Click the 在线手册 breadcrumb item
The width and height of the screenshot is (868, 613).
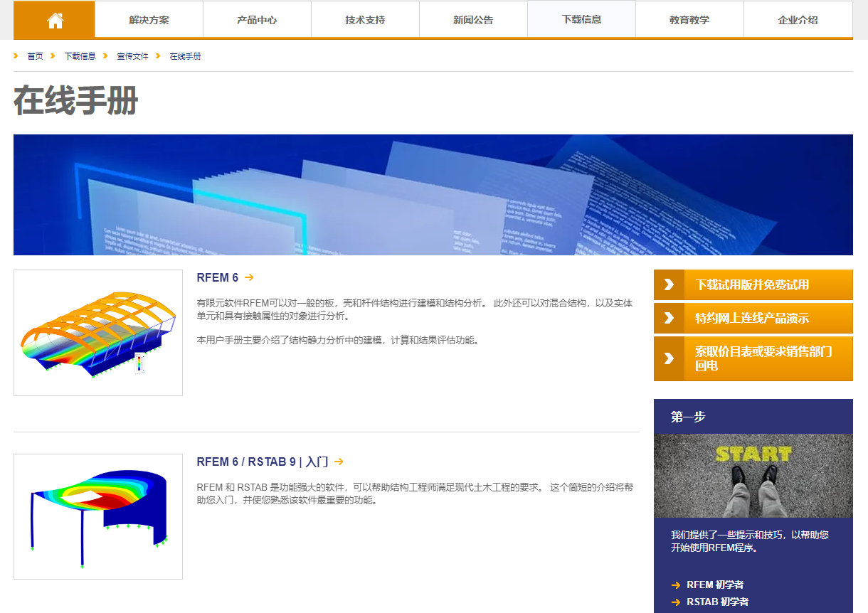click(x=185, y=56)
